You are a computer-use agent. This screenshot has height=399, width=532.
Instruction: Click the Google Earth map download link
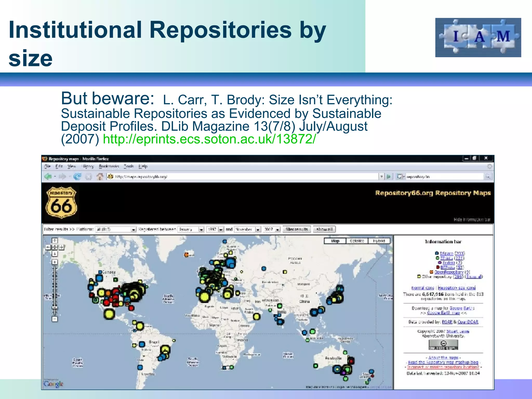tap(443, 313)
